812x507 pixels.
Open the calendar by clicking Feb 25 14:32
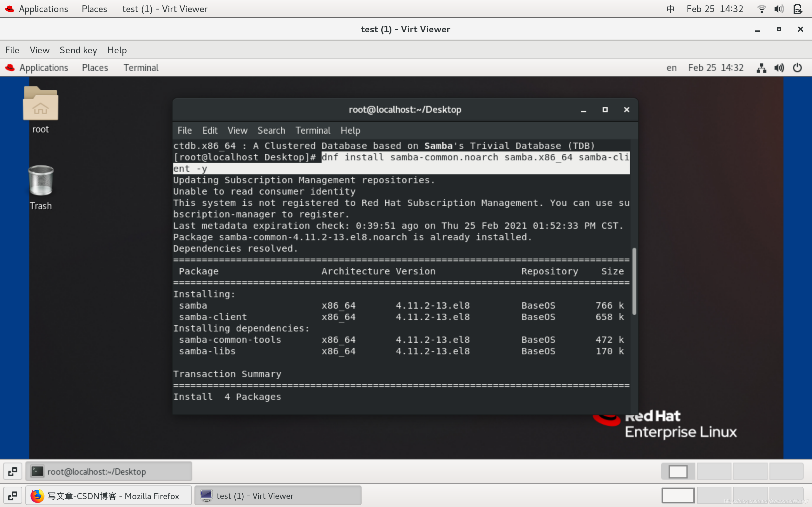click(715, 9)
